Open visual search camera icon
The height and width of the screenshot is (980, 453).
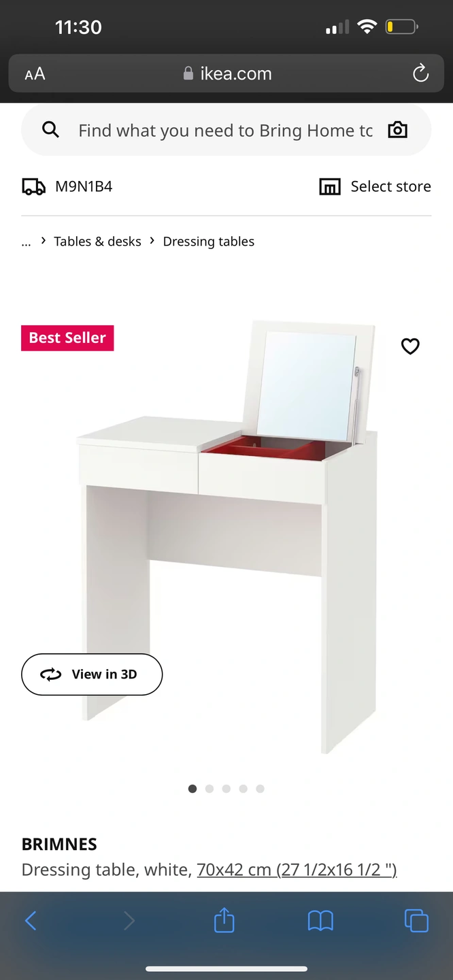coord(398,130)
